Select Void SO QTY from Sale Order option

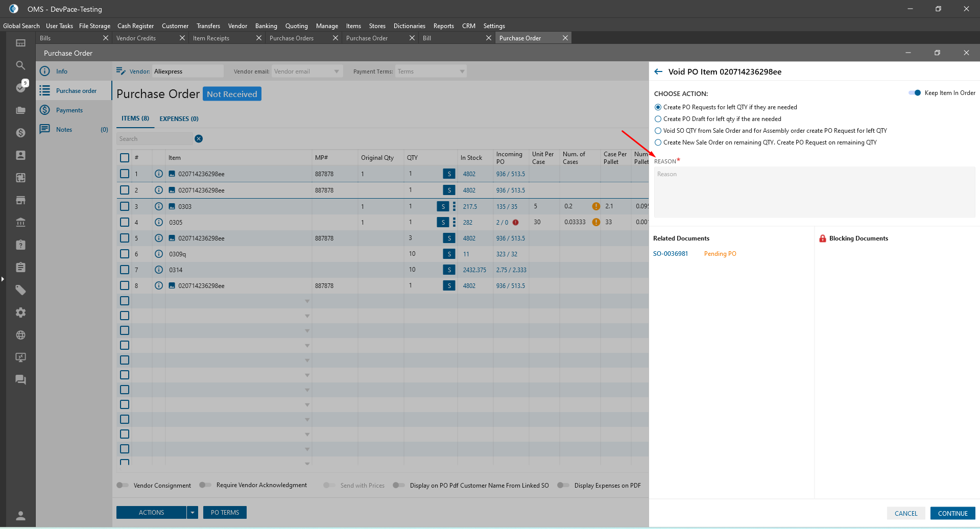tap(658, 131)
